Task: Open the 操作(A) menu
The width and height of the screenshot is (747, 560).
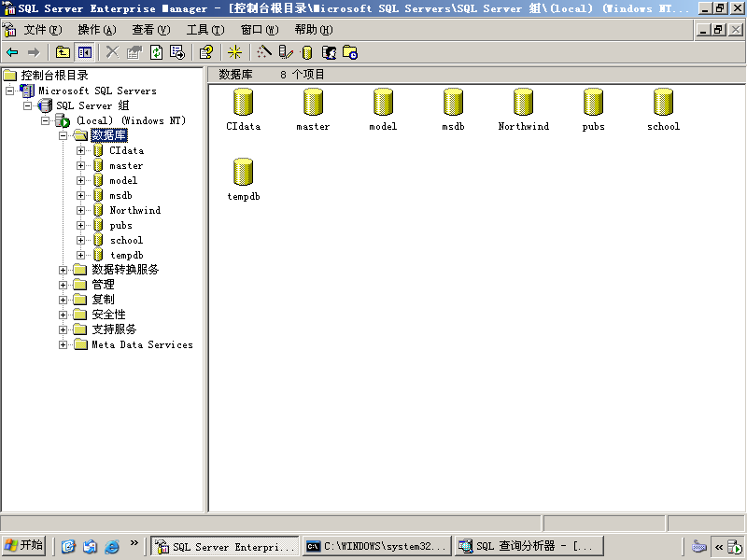Action: tap(97, 30)
